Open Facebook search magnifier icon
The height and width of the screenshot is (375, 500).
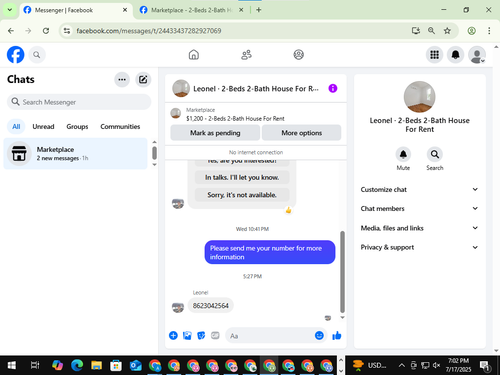[37, 55]
